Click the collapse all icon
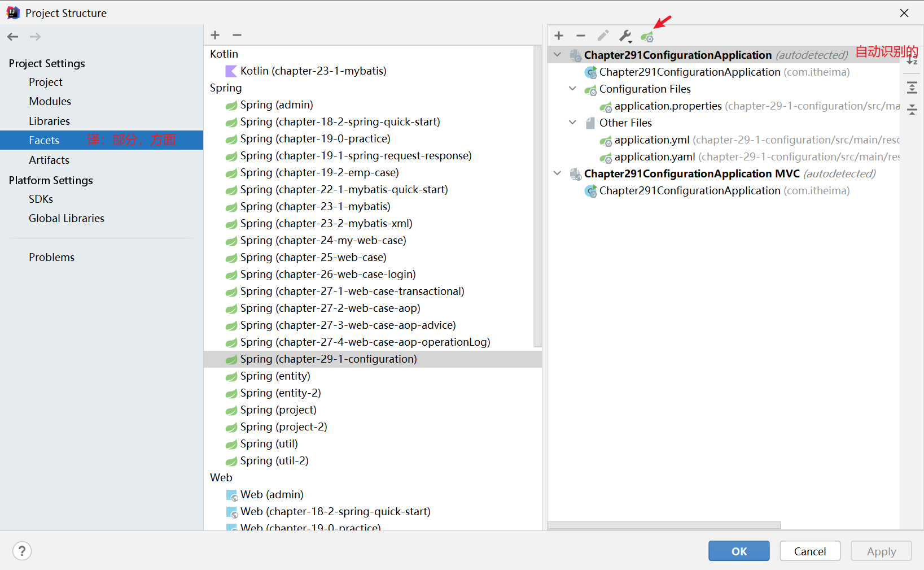924x570 pixels. tap(912, 109)
